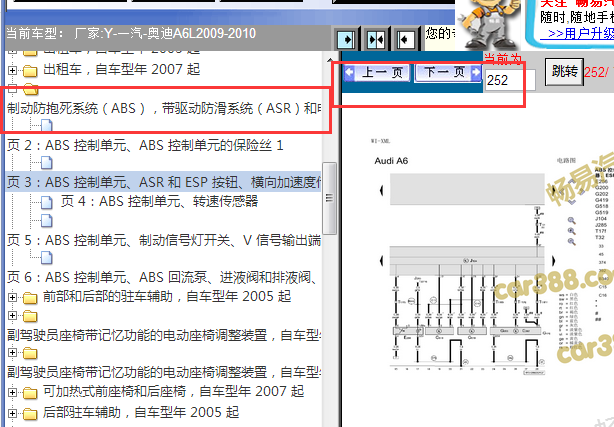
Task: Open 页 2：ABS 控制单元的保险丝 1
Action: tap(145, 146)
